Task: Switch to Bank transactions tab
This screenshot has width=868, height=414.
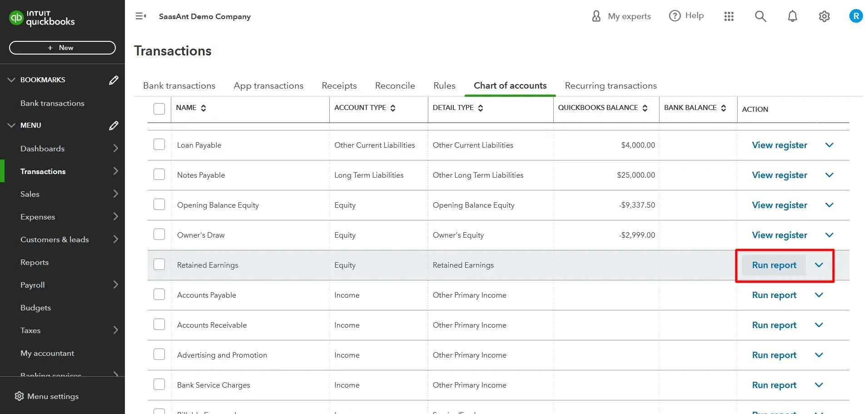Action: [179, 85]
